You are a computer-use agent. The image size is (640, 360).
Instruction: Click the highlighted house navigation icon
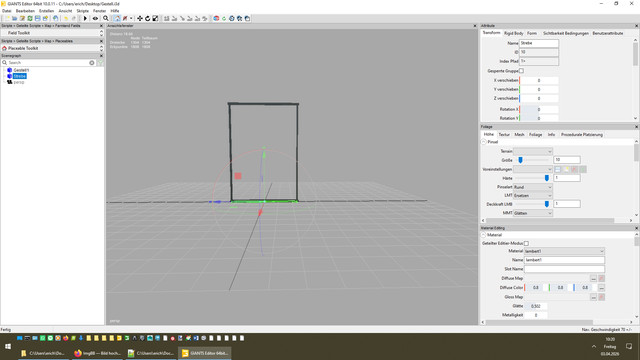coord(117,18)
